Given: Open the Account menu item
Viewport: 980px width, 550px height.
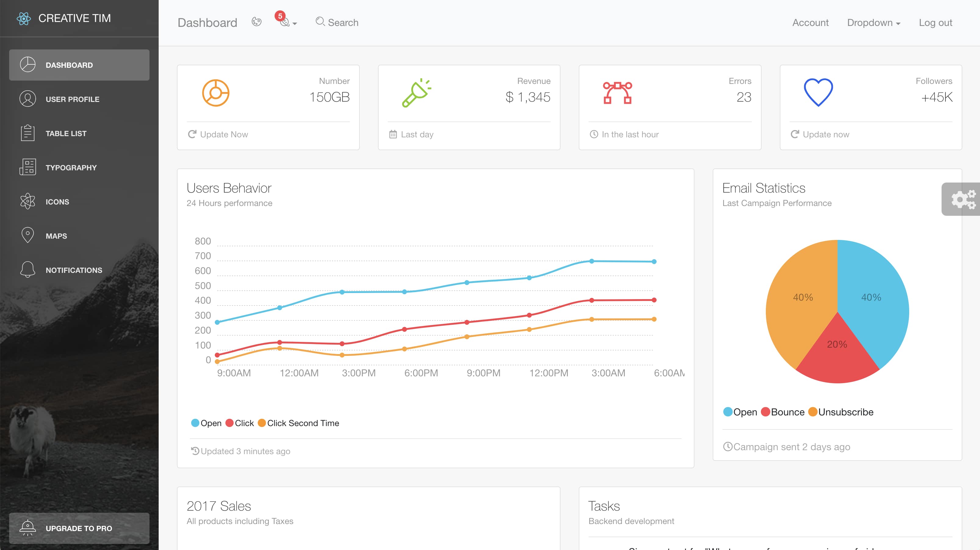Looking at the screenshot, I should [810, 23].
